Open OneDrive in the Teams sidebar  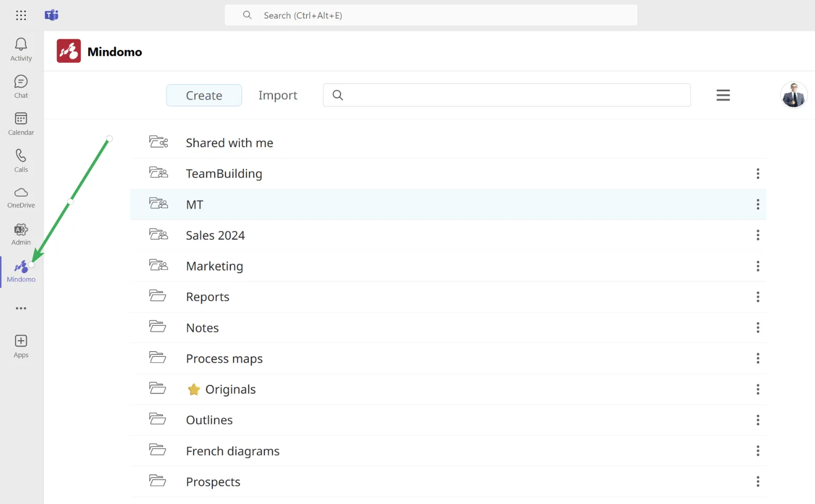tap(21, 197)
